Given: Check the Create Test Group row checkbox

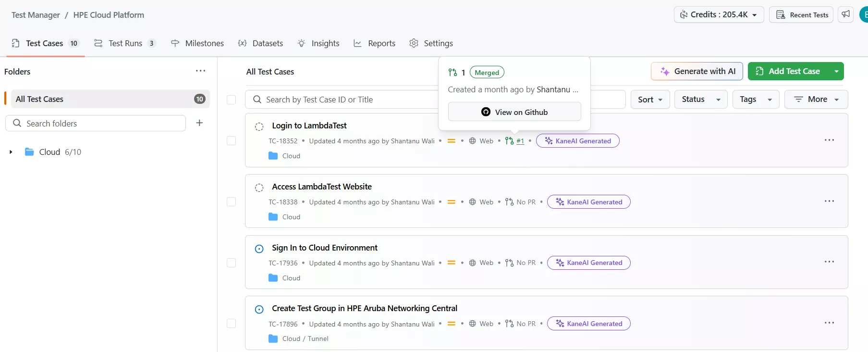Looking at the screenshot, I should (231, 324).
